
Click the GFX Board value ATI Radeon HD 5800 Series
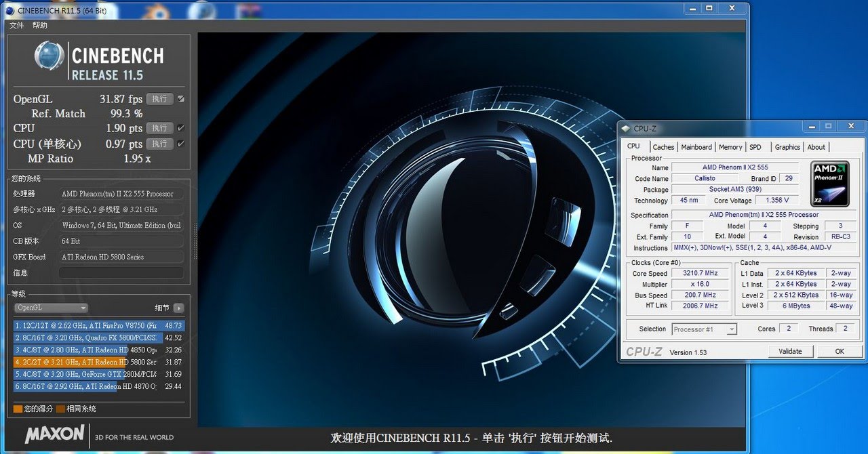pos(121,257)
